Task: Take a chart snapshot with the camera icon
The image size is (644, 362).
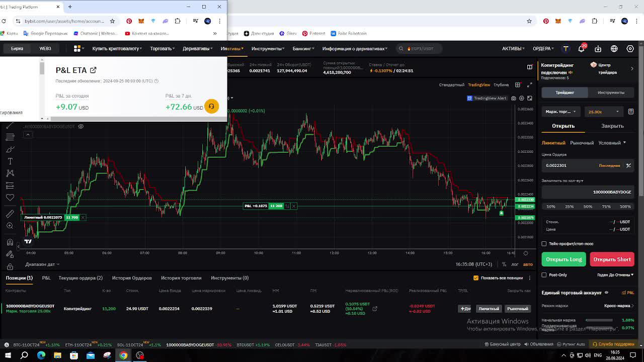Action: click(x=513, y=98)
